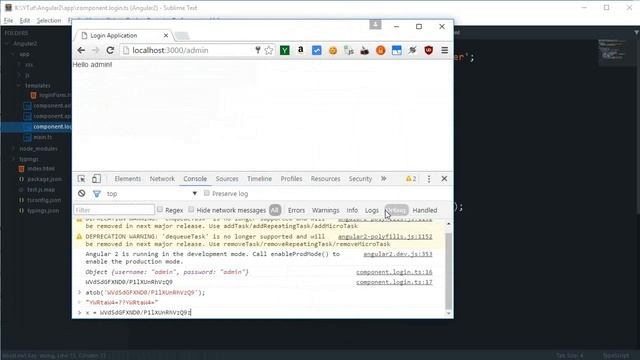Open the component.login.ts:17 source link

(x=394, y=282)
